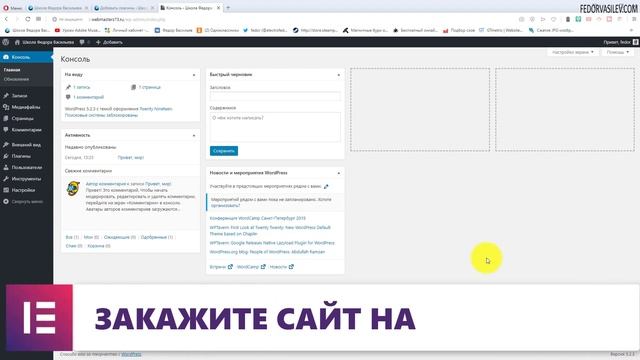Open the Steam store bookmark
Screen dimensions: 640x360
(315, 30)
